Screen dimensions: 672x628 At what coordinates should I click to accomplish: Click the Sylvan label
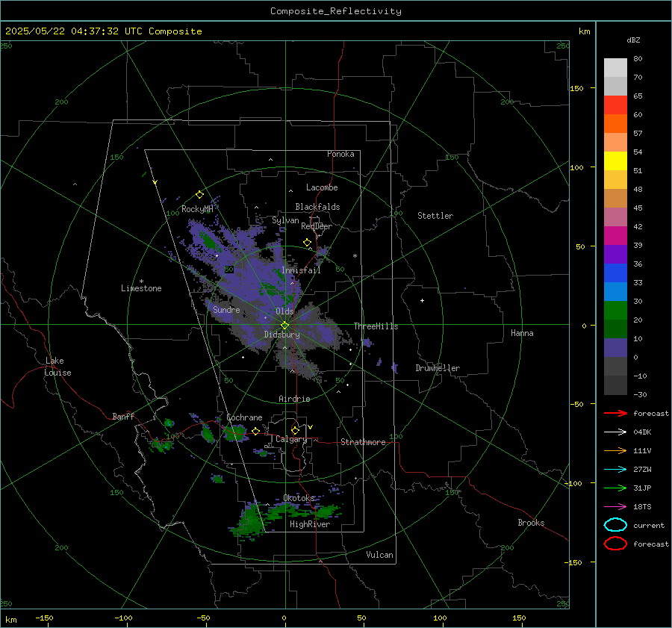tap(285, 220)
